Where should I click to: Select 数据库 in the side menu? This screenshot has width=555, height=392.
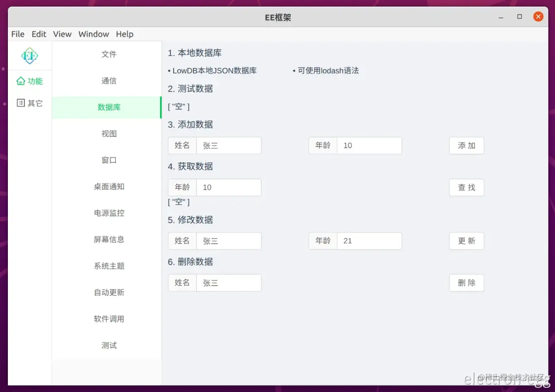107,107
